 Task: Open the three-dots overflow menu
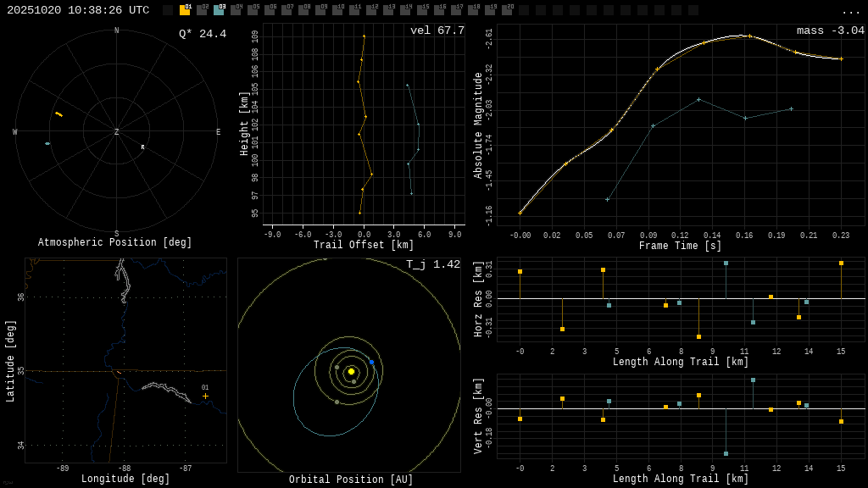(x=850, y=11)
